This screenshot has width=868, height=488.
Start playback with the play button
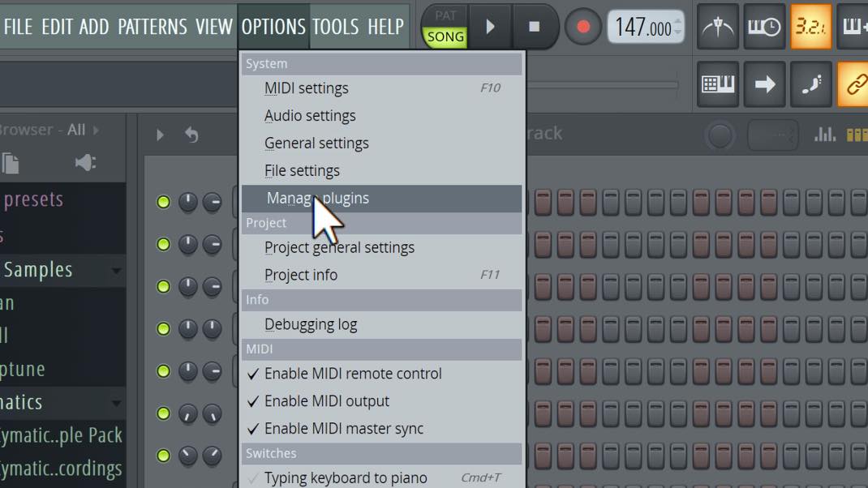[x=490, y=27]
